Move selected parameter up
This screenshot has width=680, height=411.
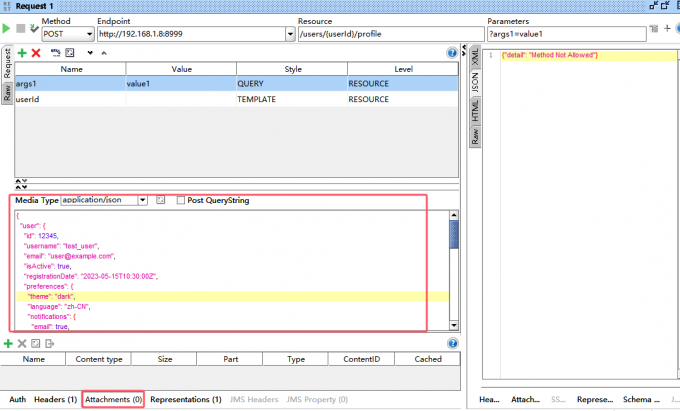click(104, 53)
